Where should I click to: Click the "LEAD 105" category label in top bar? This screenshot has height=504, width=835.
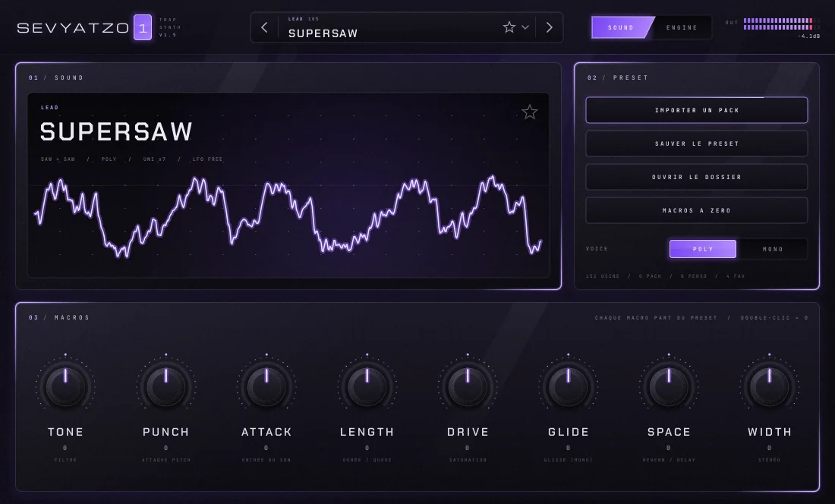[x=304, y=19]
